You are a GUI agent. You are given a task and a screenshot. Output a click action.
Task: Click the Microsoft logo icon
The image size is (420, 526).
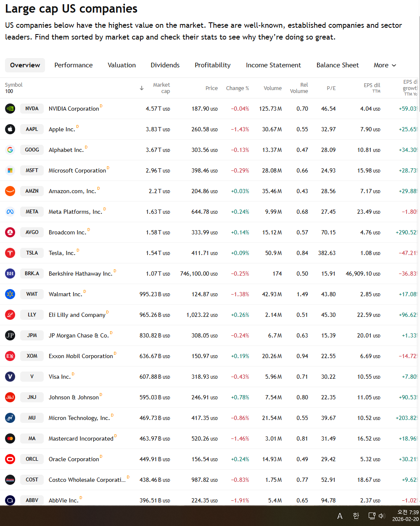click(x=10, y=170)
